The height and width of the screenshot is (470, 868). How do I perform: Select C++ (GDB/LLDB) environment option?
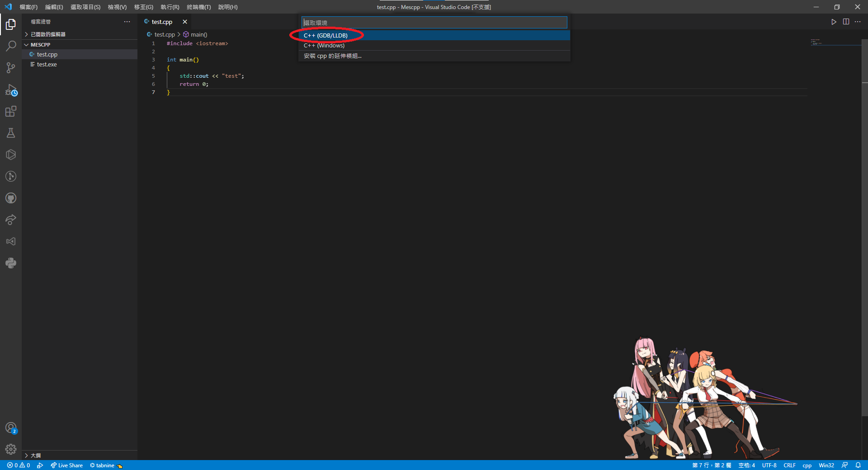click(x=434, y=35)
